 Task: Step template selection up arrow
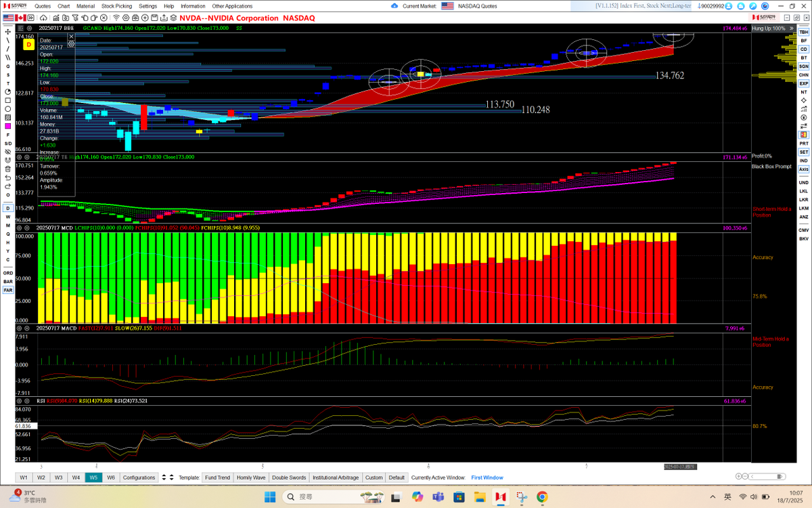pyautogui.click(x=172, y=475)
